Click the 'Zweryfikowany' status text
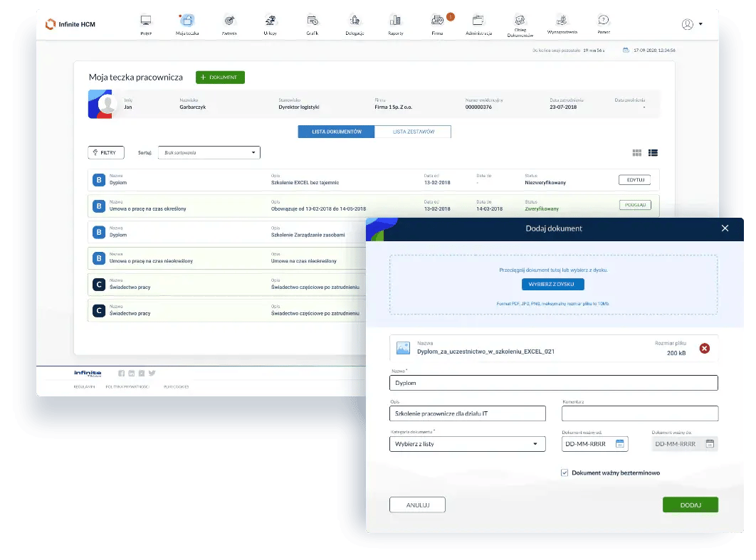This screenshot has height=560, width=756. pyautogui.click(x=542, y=208)
